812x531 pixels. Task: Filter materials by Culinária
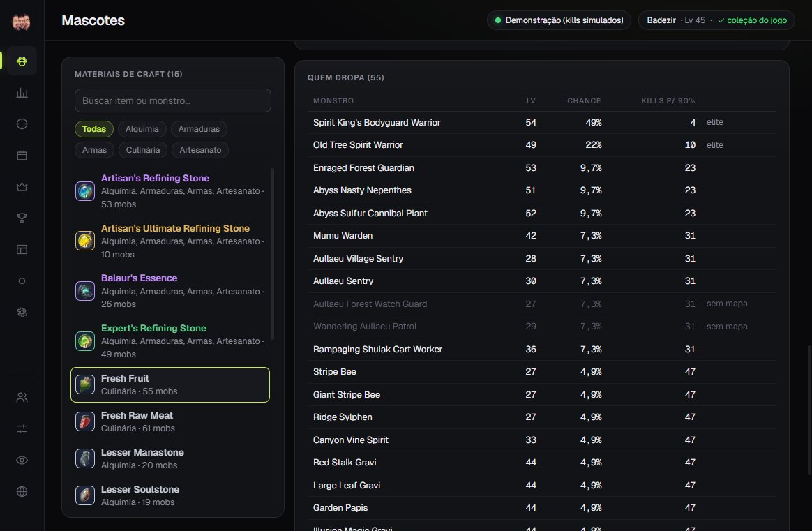point(143,150)
